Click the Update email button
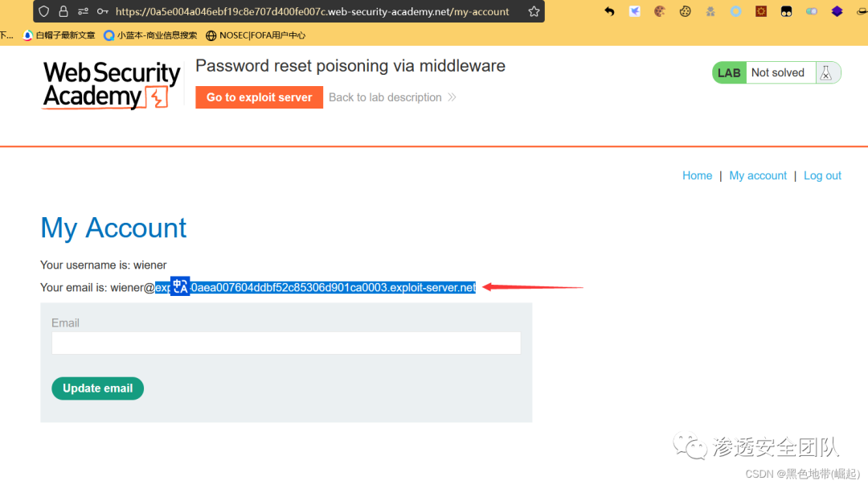Viewport: 868px width, 485px height. click(x=97, y=388)
